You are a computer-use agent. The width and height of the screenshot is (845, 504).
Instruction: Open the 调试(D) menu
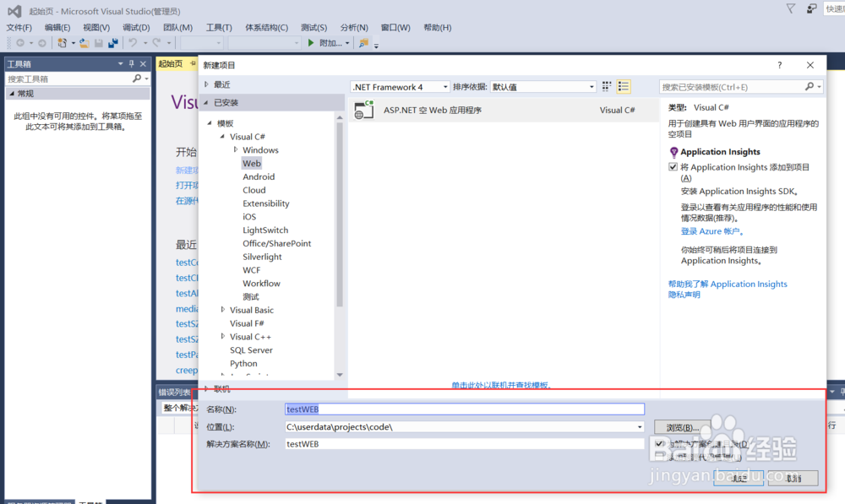[x=136, y=28]
